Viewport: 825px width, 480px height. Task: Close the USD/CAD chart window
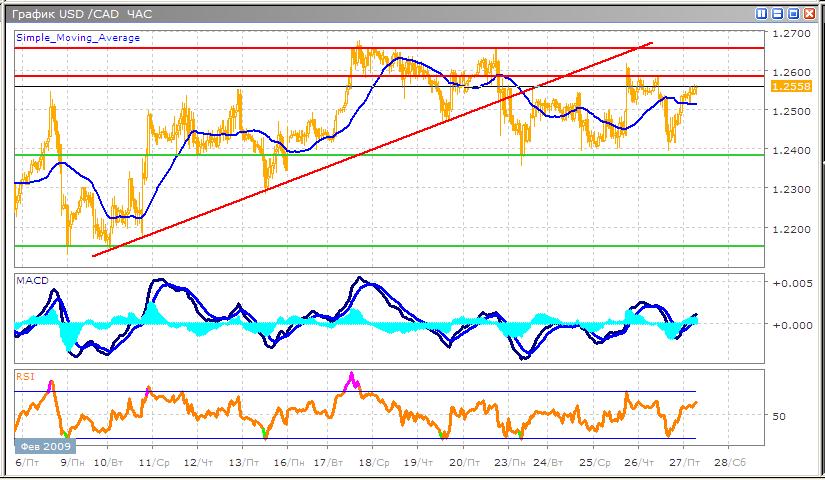(810, 13)
